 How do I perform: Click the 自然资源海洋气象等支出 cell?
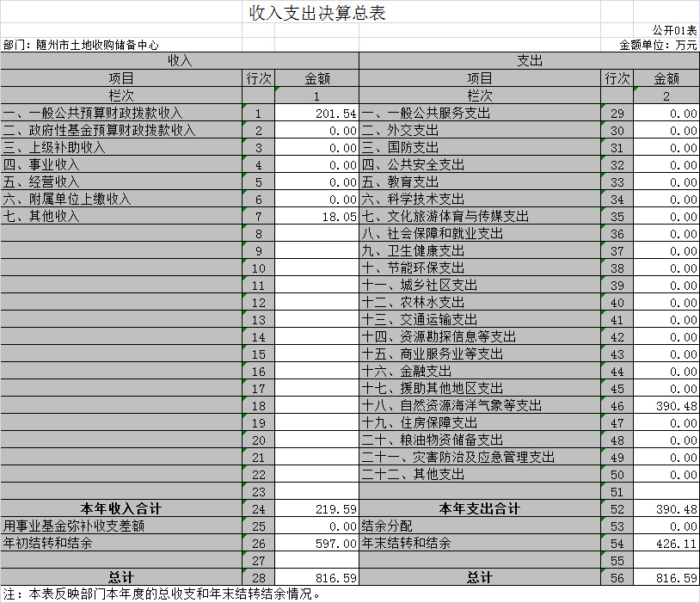pos(480,405)
